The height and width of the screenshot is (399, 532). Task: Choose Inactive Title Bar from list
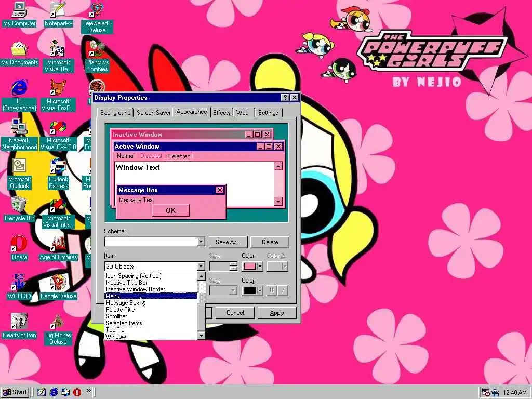[x=151, y=283]
